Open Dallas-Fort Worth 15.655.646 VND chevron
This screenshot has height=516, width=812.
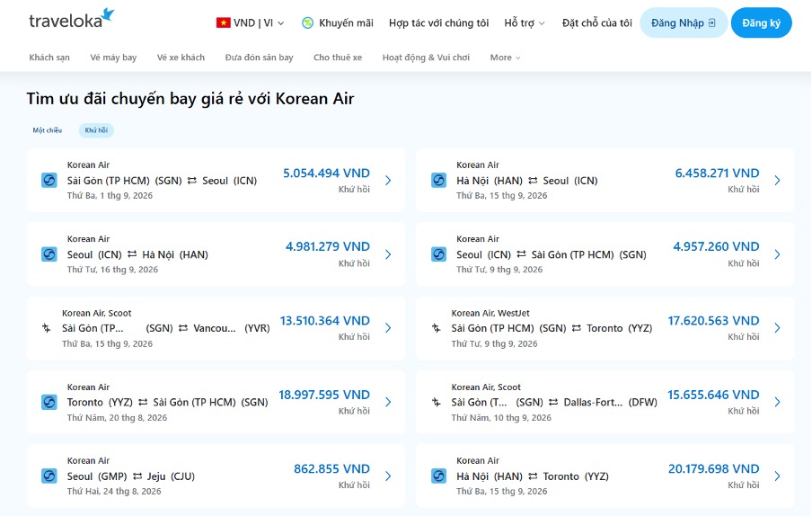777,402
